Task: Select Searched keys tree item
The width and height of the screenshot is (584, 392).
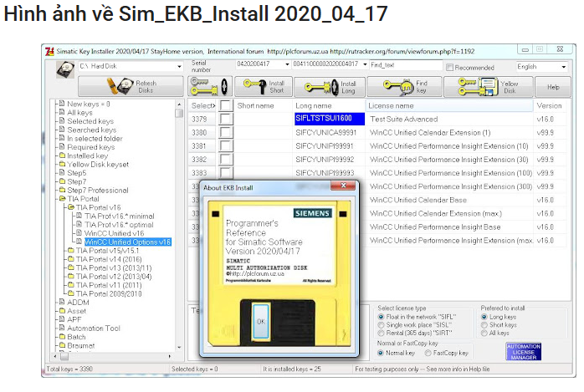Action: 92,130
